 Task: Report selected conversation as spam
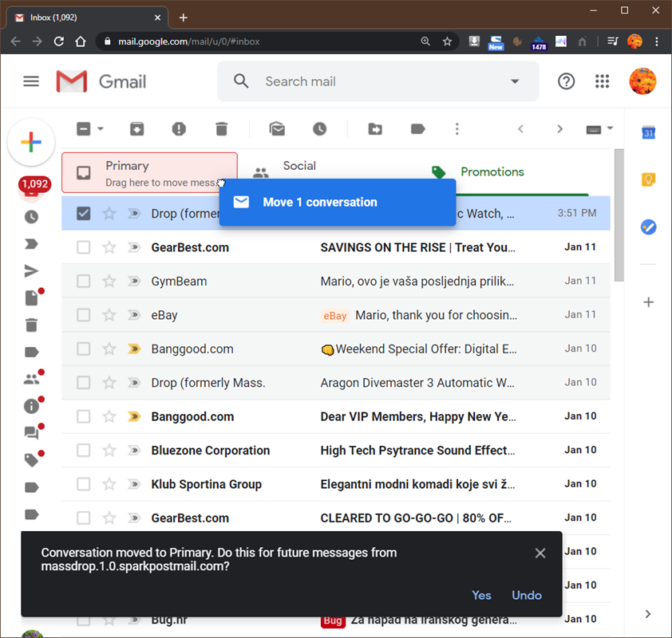point(179,129)
